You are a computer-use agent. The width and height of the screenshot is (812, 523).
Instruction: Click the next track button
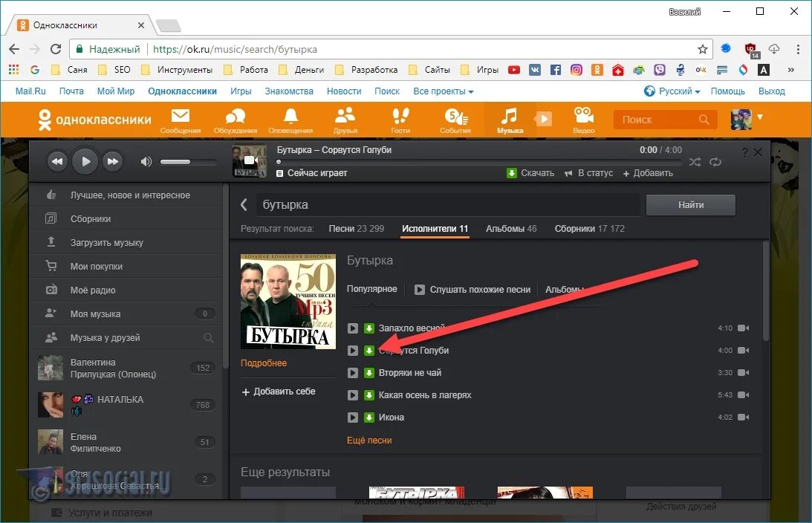tap(113, 161)
